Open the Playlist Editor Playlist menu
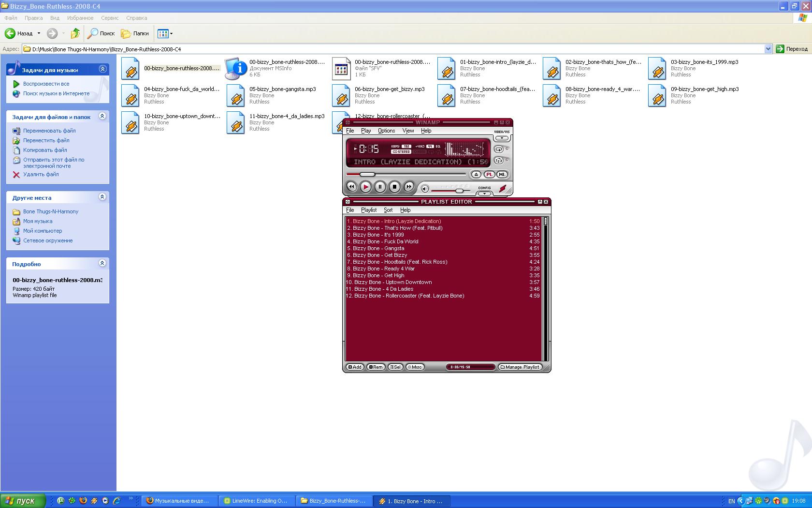812x508 pixels. (369, 210)
